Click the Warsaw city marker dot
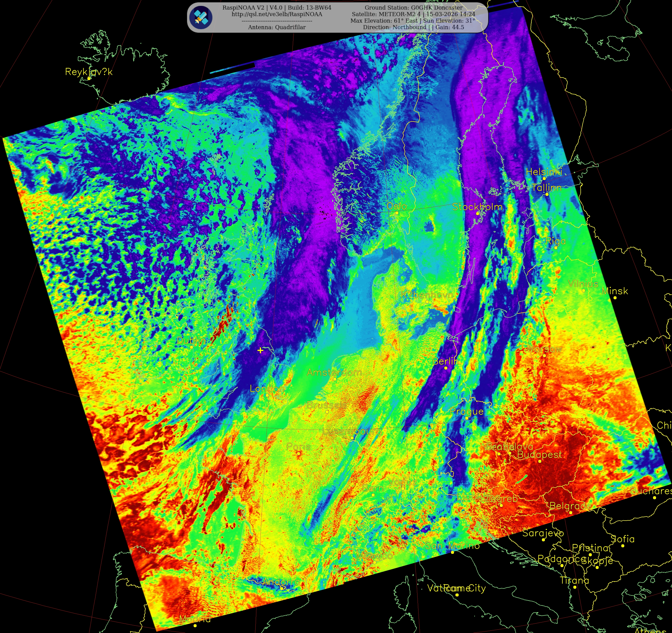 click(x=544, y=356)
